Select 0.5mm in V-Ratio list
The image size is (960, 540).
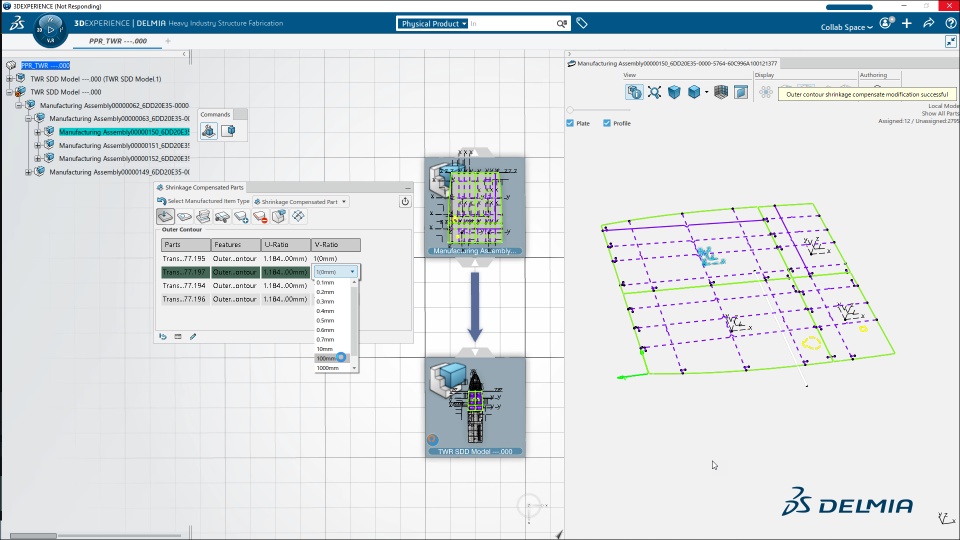coord(332,320)
